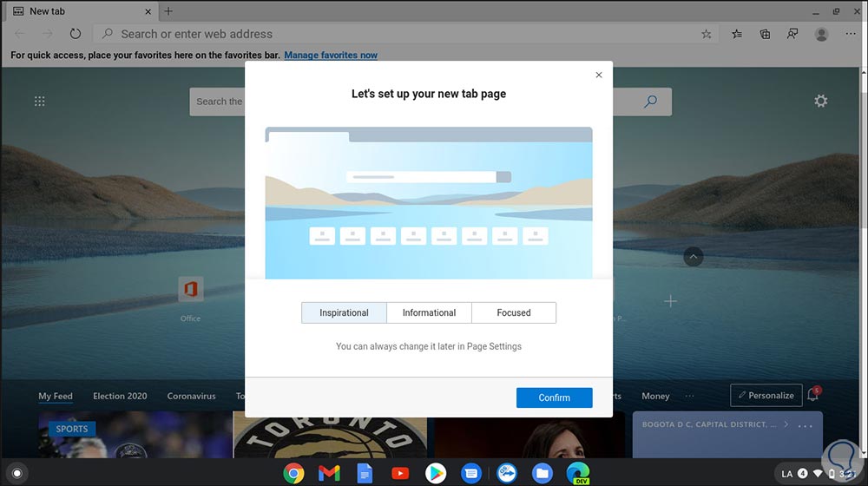Open Edge settings and more menu
Viewport: 868px width, 486px height.
pyautogui.click(x=851, y=35)
